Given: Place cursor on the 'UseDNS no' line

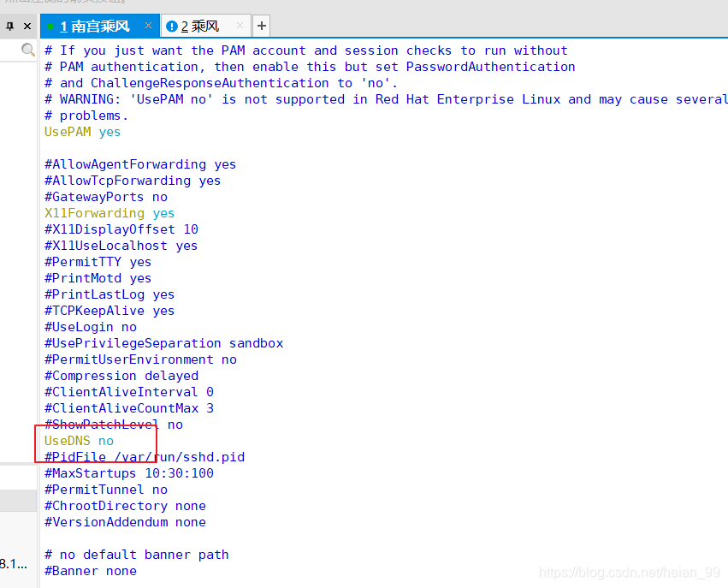Looking at the screenshot, I should (79, 441).
